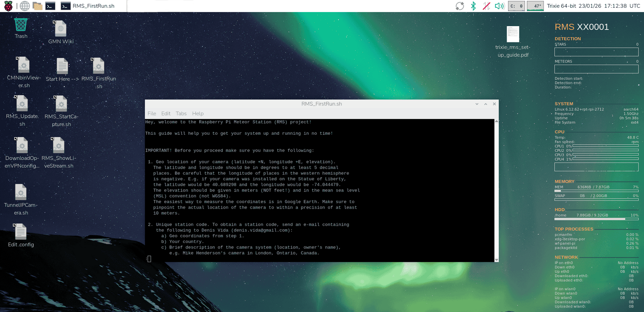Open the Edit menu in the terminal

[166, 114]
